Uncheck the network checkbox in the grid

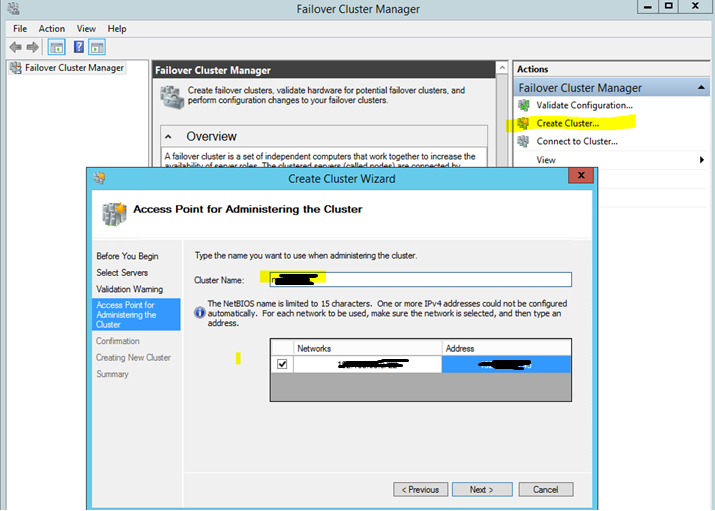(x=282, y=365)
